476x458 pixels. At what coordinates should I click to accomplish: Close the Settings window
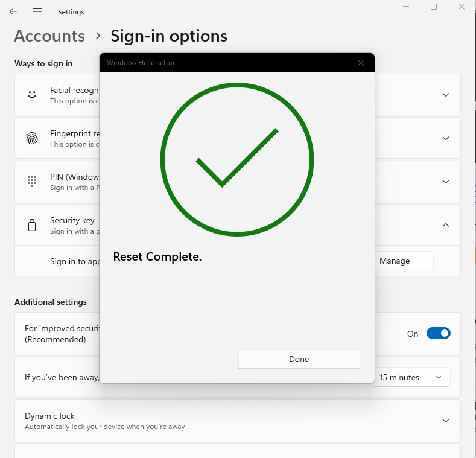(462, 7)
